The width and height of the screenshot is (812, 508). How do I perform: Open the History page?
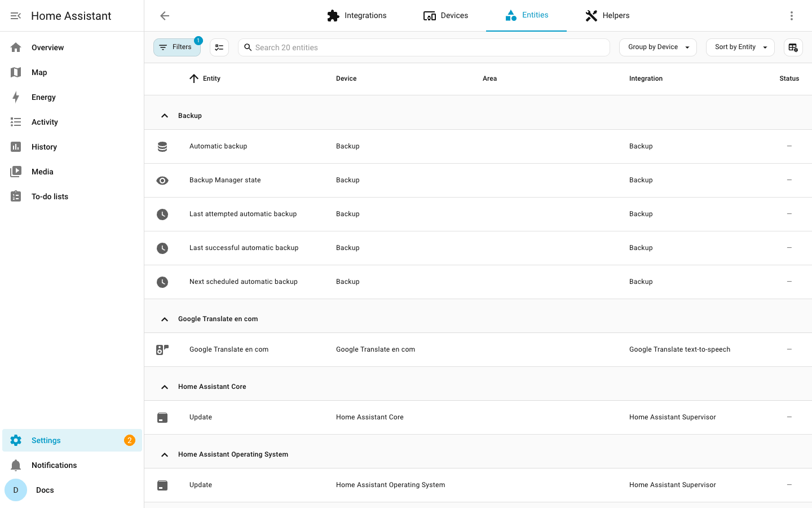point(72,147)
